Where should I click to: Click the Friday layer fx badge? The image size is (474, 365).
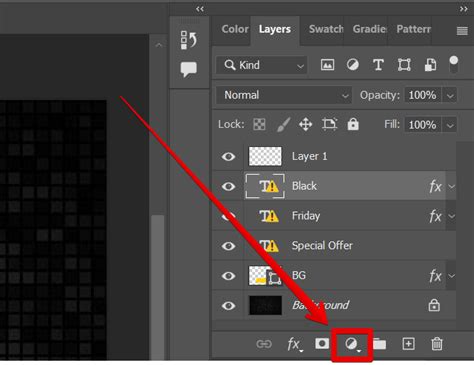tap(435, 216)
